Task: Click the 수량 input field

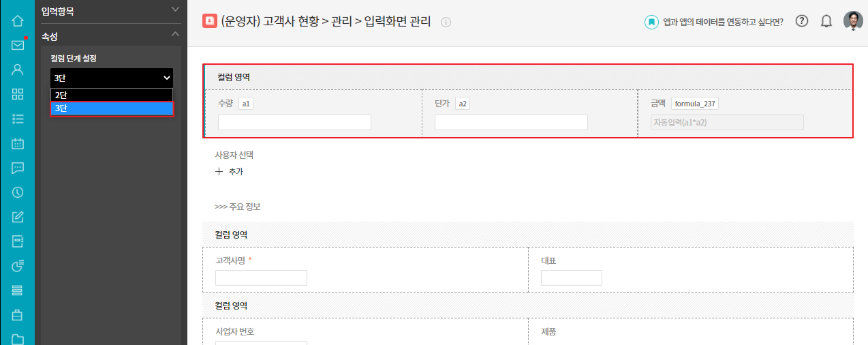Action: (x=294, y=122)
